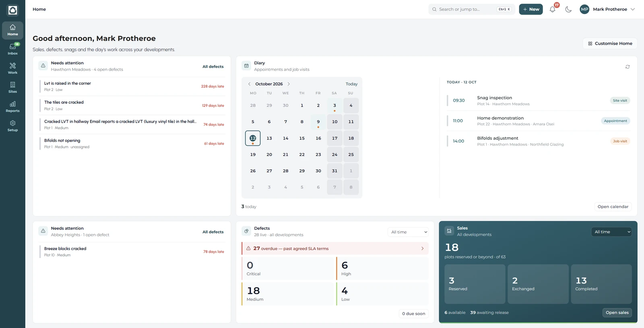644x328 pixels.
Task: Open the Sales All time dropdown
Action: tap(612, 232)
